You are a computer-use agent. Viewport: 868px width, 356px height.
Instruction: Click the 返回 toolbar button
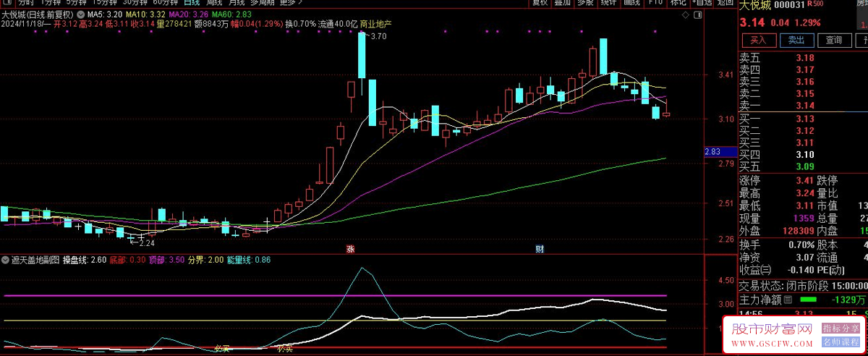(x=726, y=2)
